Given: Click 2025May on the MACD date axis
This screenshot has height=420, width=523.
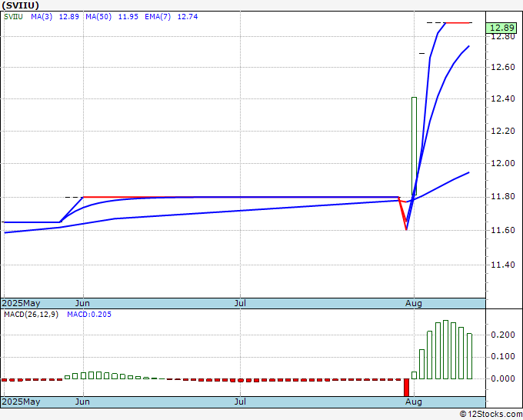Looking at the screenshot, I should [x=21, y=402].
